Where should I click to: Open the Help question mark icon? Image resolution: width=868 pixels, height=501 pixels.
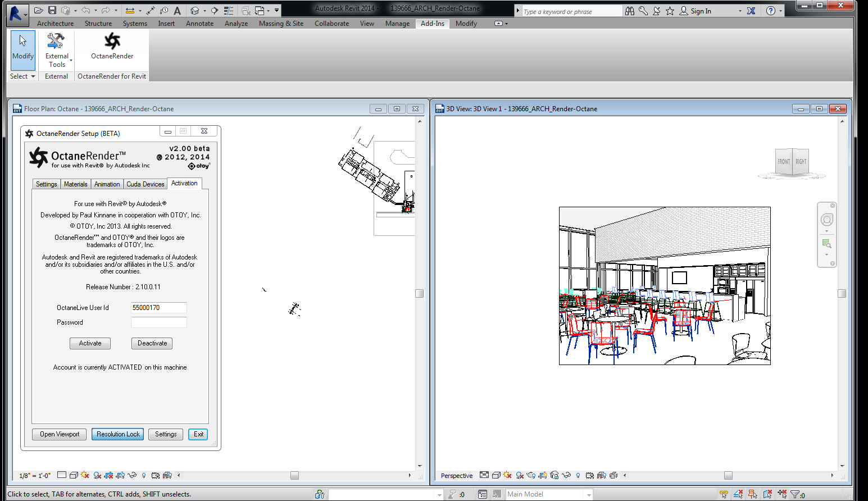[771, 11]
